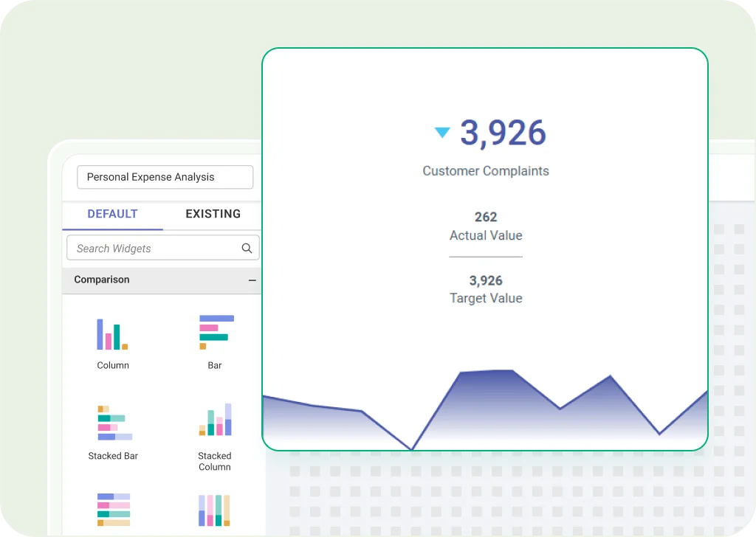Click the magnifier icon in Search Widgets
Screen dimensions: 756x537
point(247,249)
